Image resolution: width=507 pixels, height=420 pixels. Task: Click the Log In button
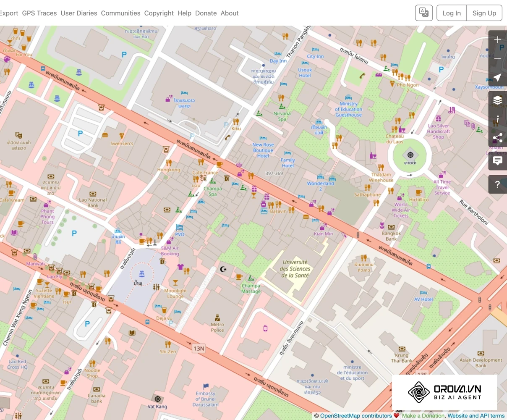[x=452, y=13]
